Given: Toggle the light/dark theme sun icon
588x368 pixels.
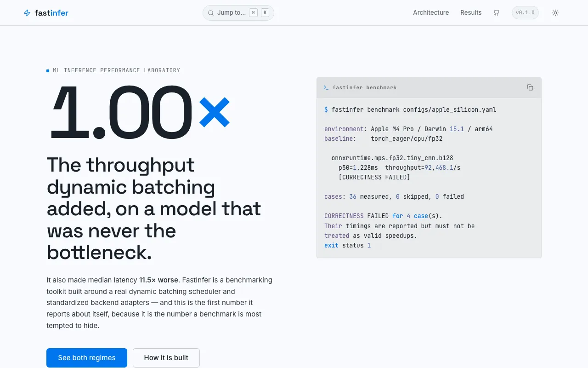Looking at the screenshot, I should click(555, 13).
